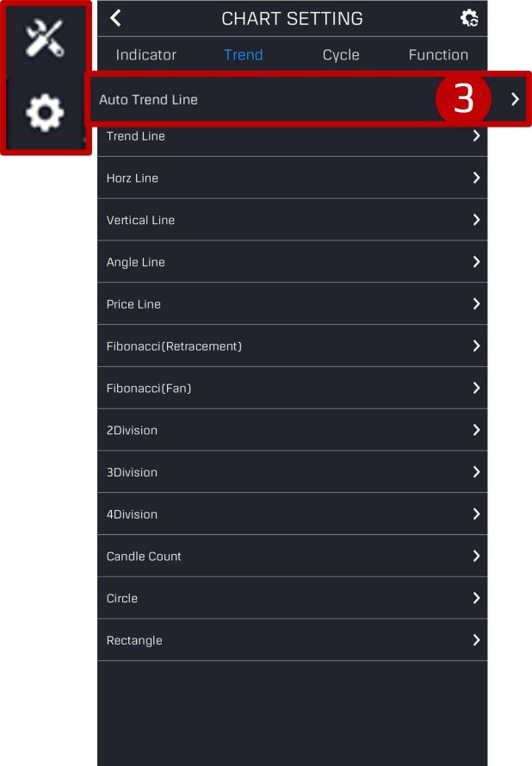Open Fibonacci(Retracement) settings
Viewport: 532px width, 766px height.
click(x=293, y=346)
